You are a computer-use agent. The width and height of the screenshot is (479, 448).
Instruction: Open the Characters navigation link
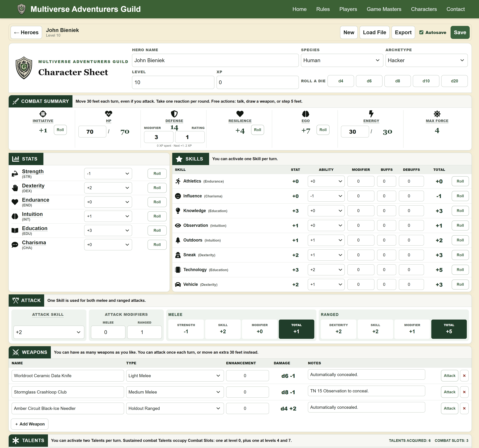(x=424, y=9)
